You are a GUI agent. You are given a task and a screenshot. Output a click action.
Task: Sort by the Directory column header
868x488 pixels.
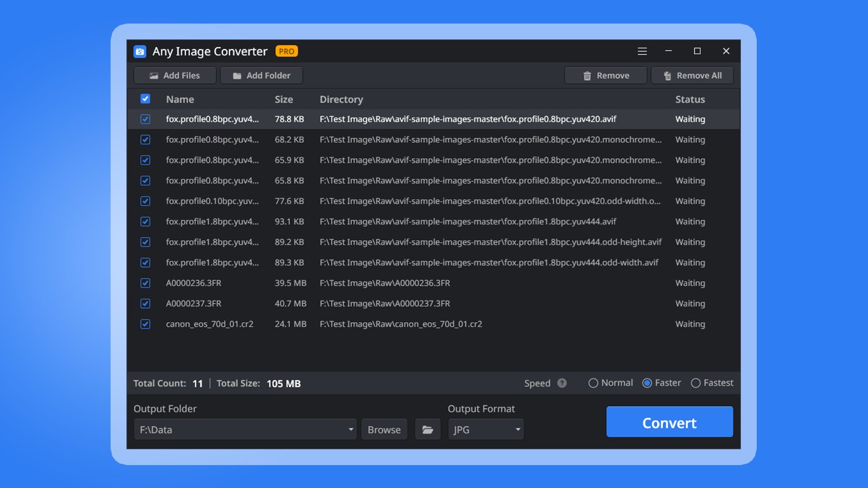tap(341, 99)
